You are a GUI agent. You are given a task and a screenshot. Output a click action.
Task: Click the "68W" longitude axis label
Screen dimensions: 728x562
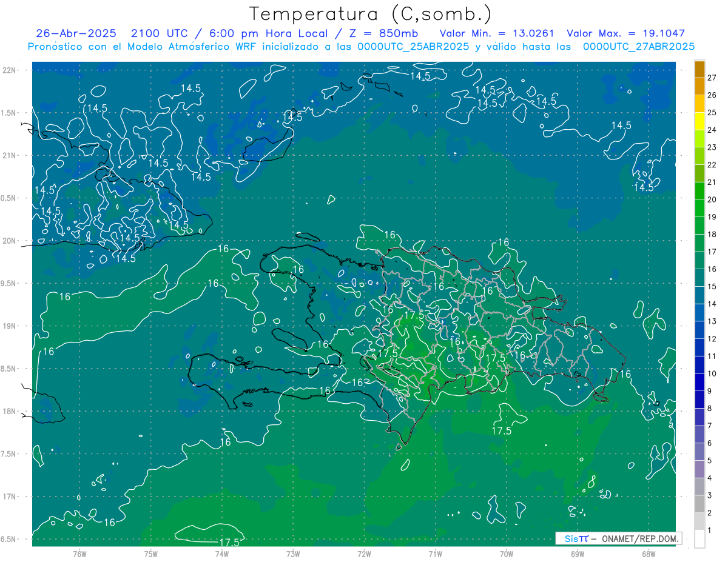[649, 554]
